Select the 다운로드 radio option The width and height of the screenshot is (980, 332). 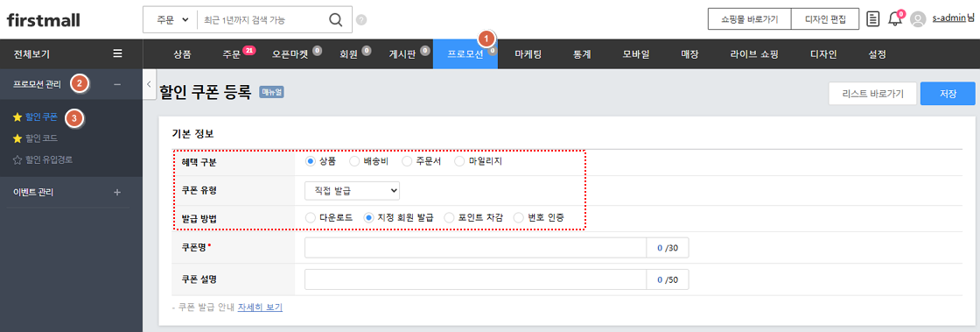(311, 218)
